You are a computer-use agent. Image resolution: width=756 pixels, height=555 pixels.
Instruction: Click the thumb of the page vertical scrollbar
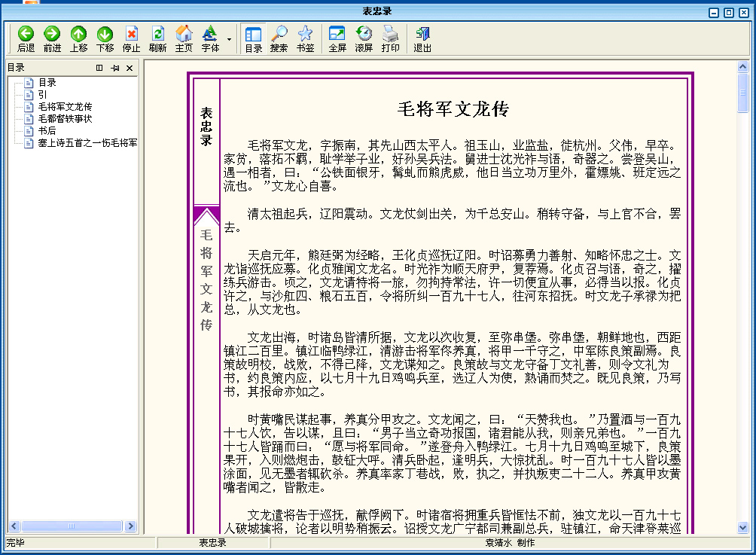click(743, 93)
